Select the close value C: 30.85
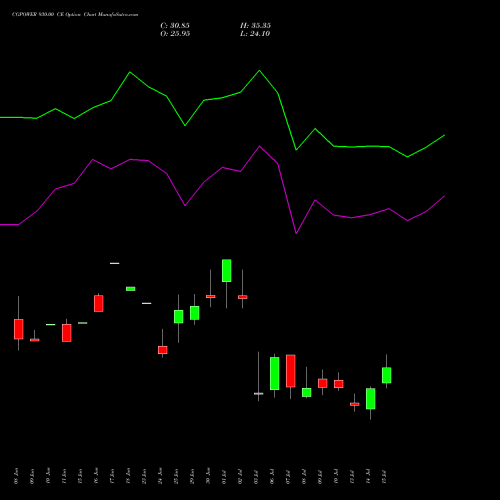 pyautogui.click(x=175, y=26)
